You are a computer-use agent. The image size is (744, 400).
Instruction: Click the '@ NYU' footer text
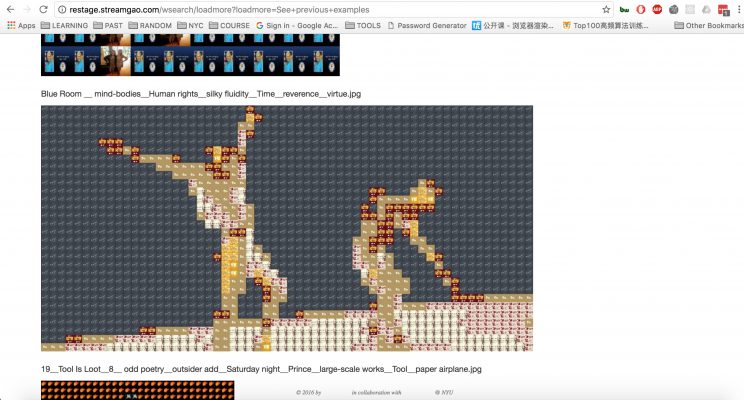pyautogui.click(x=444, y=392)
